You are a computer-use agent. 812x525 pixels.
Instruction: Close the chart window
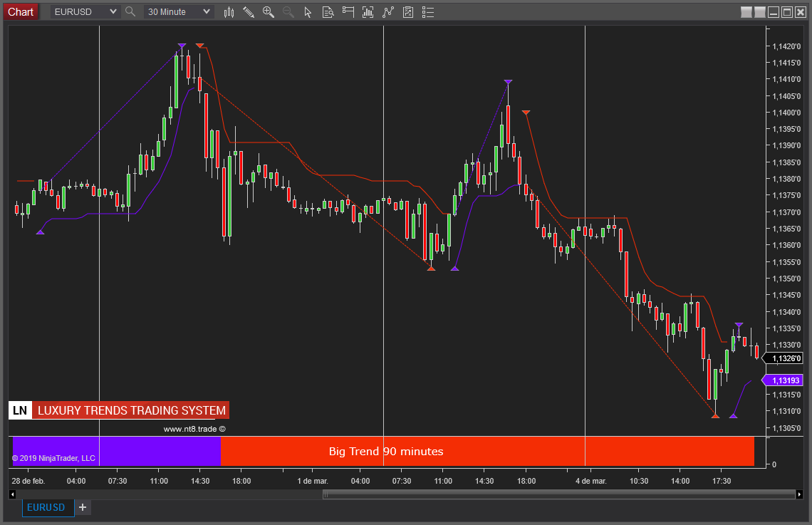pyautogui.click(x=800, y=12)
